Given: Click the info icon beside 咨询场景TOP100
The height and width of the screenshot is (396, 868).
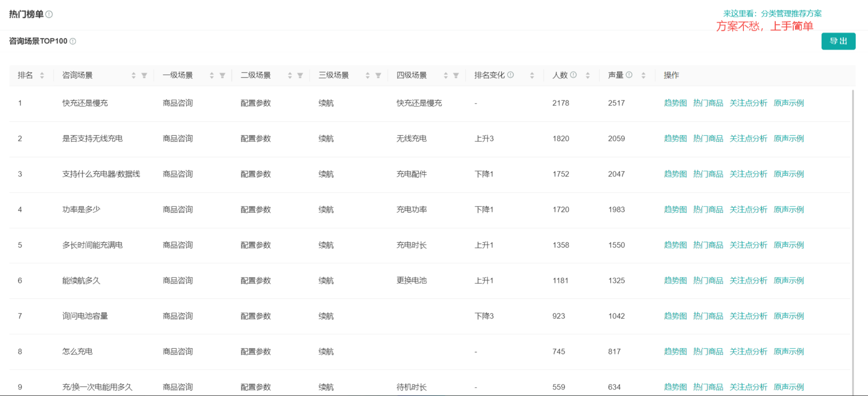Looking at the screenshot, I should 73,41.
